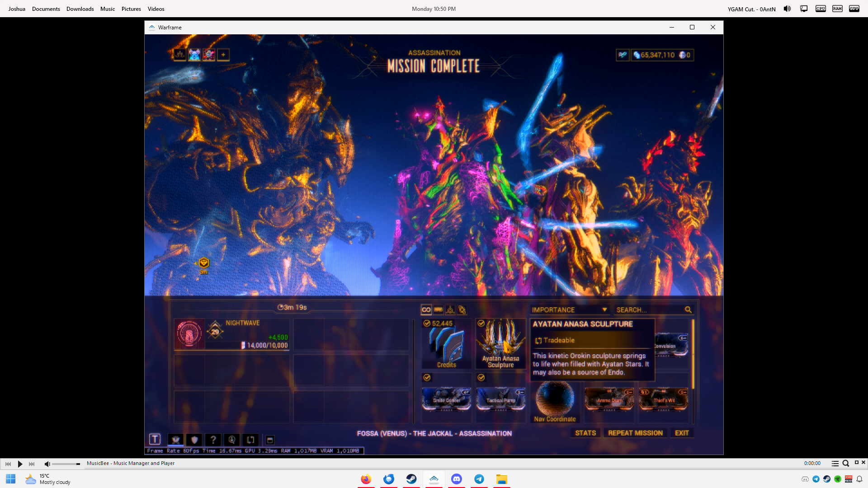Image resolution: width=868 pixels, height=488 pixels.
Task: Toggle the checkmark on Ayatan Anasa Sculpture
Action: pos(481,324)
